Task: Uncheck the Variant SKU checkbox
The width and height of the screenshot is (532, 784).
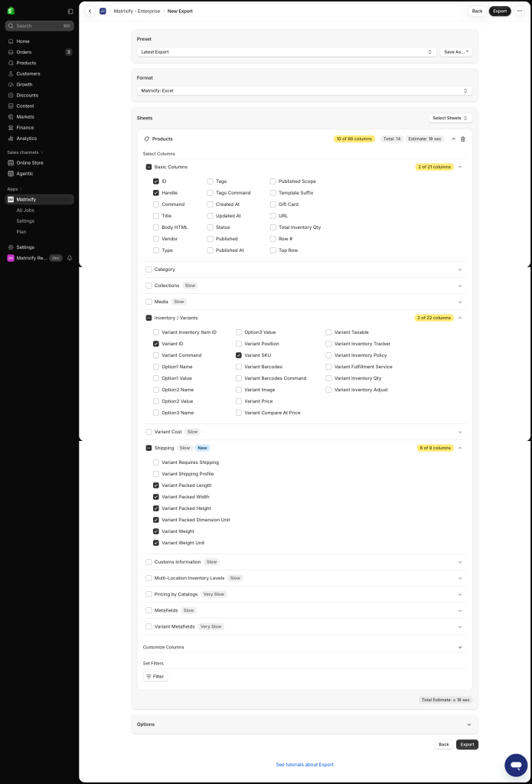Action: [239, 355]
